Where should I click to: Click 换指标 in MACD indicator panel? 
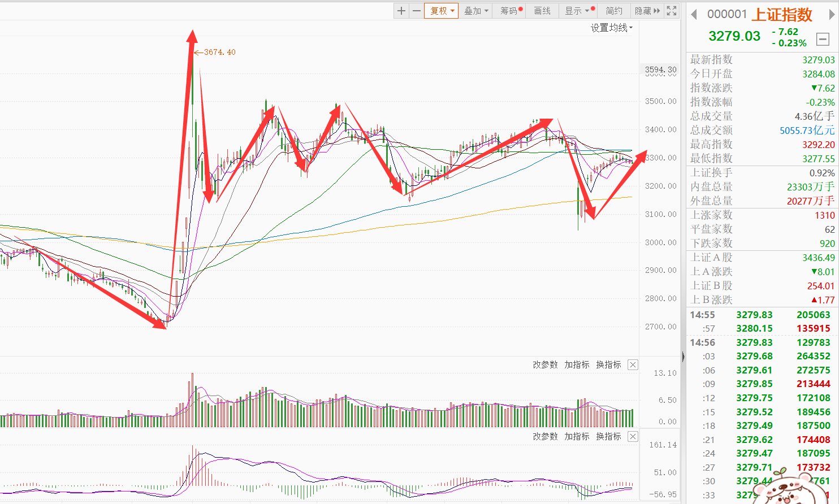(608, 436)
